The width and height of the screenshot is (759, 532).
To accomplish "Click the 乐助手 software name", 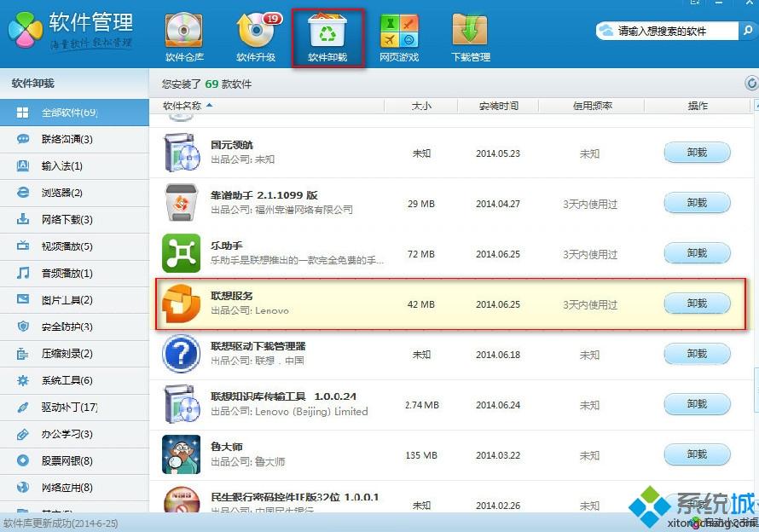I will (x=227, y=246).
